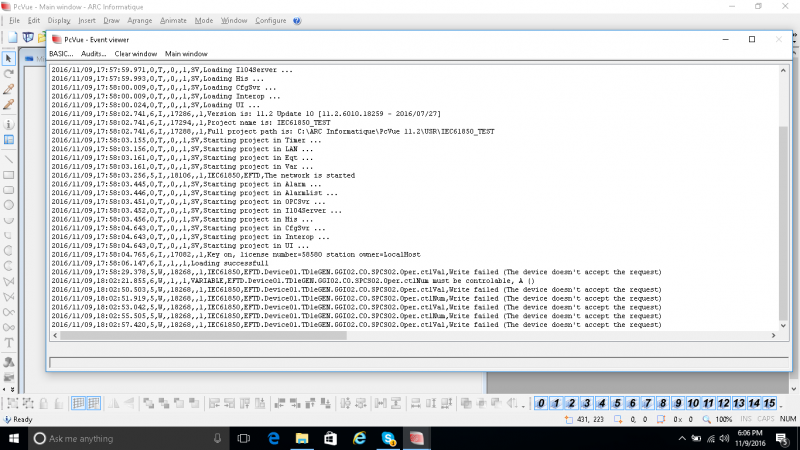Click the Windows Start button

14,438
